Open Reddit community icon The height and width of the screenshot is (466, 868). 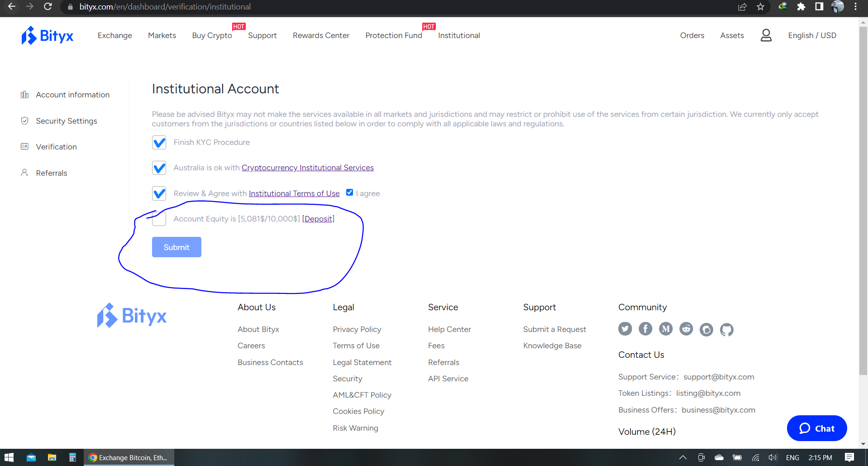click(686, 329)
